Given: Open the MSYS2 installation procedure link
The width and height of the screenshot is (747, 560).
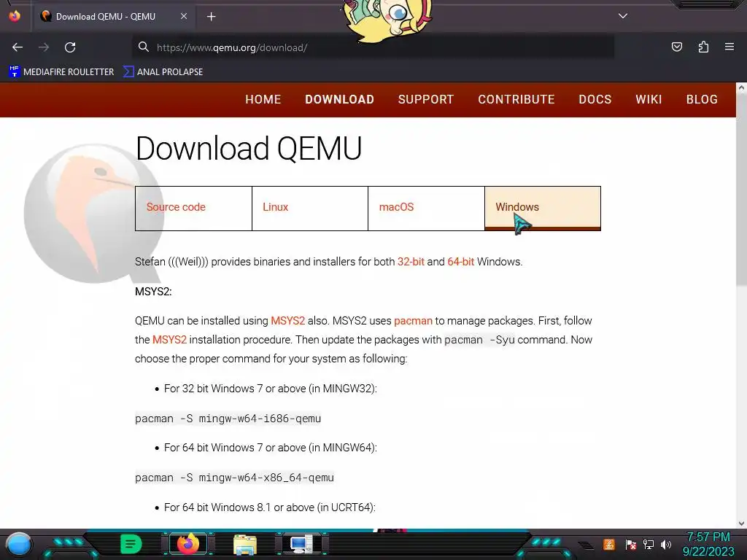Looking at the screenshot, I should [x=169, y=340].
